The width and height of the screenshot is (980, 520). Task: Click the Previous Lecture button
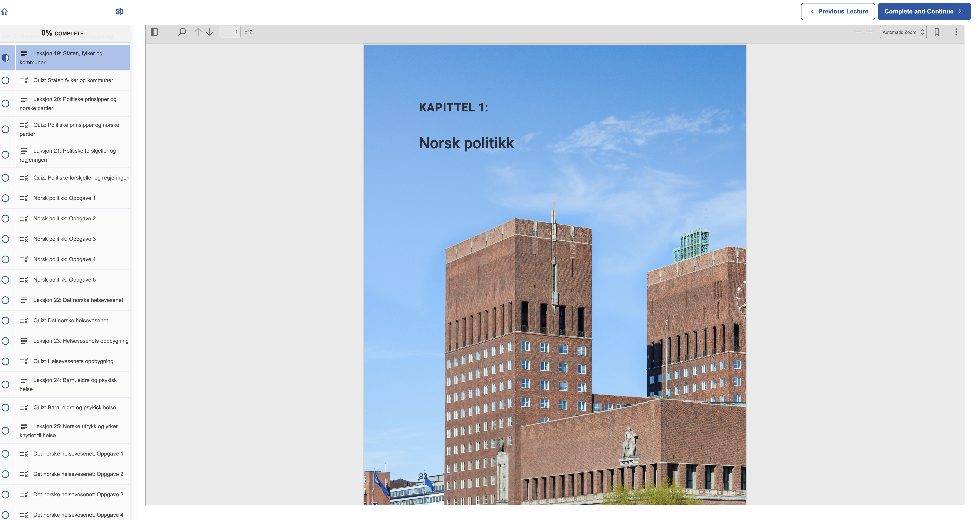click(838, 11)
